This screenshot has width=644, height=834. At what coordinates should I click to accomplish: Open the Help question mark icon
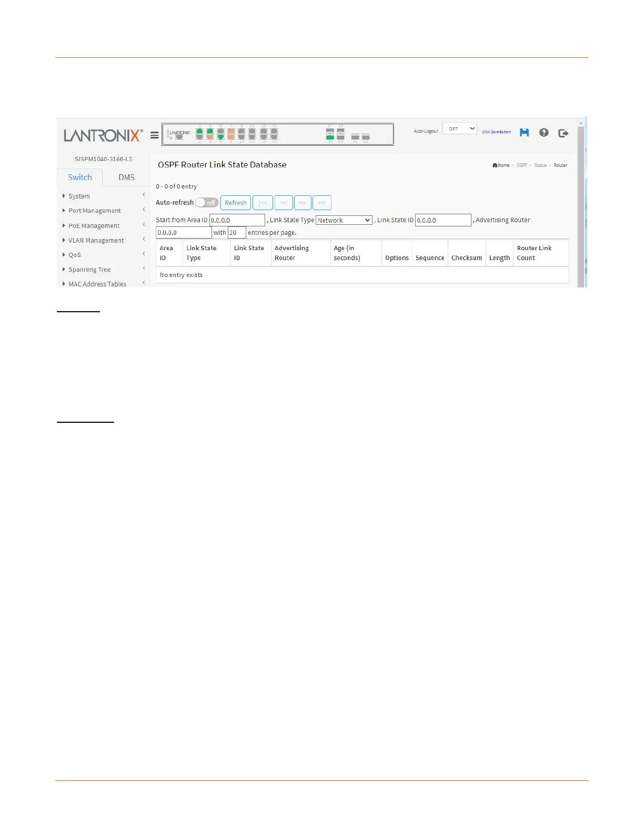tap(544, 133)
